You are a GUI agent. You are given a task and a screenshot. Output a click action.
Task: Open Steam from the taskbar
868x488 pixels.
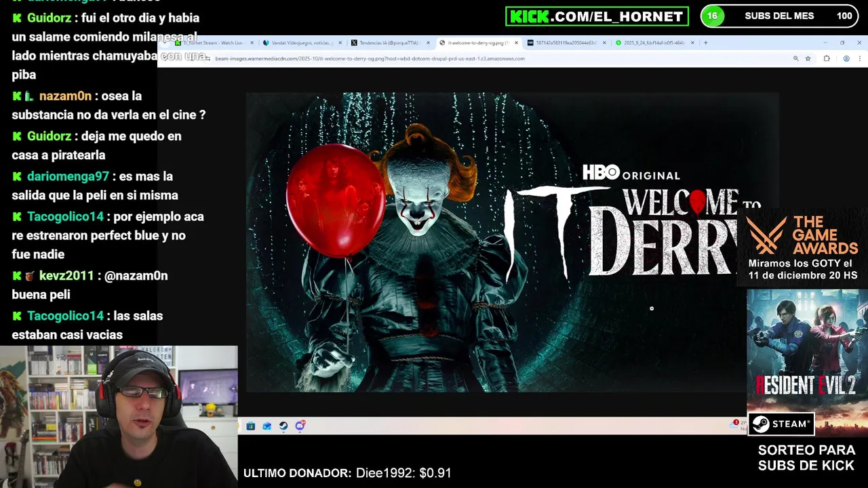pyautogui.click(x=283, y=426)
